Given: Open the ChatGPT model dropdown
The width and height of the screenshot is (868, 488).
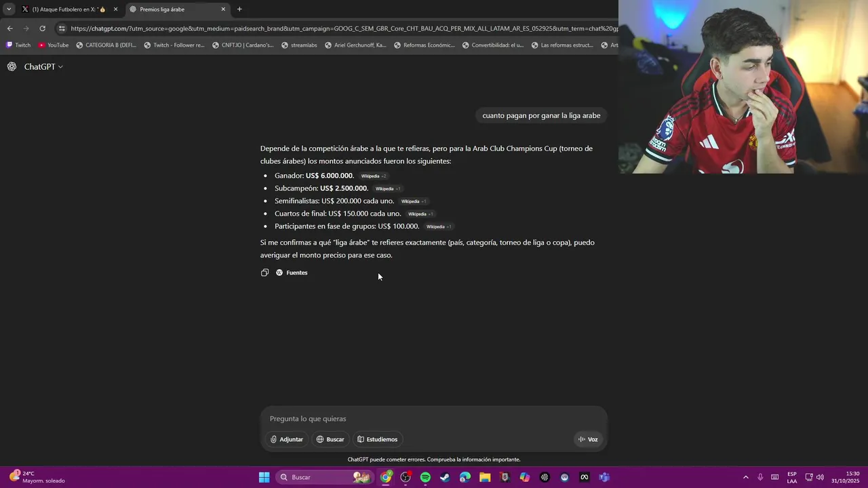Looking at the screenshot, I should coord(43,66).
